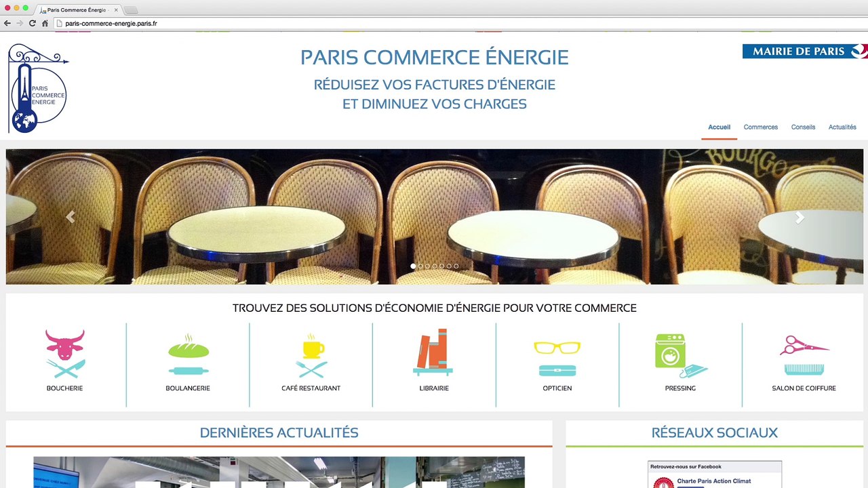Screen dimensions: 868x488
Task: Click the SALON DE COIFFURE label link
Action: coord(804,388)
